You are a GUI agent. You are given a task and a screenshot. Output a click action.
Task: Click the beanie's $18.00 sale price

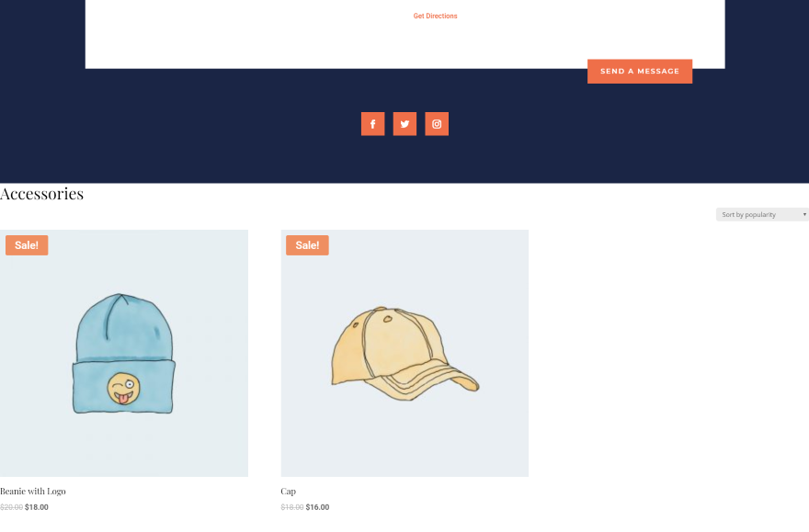[37, 507]
